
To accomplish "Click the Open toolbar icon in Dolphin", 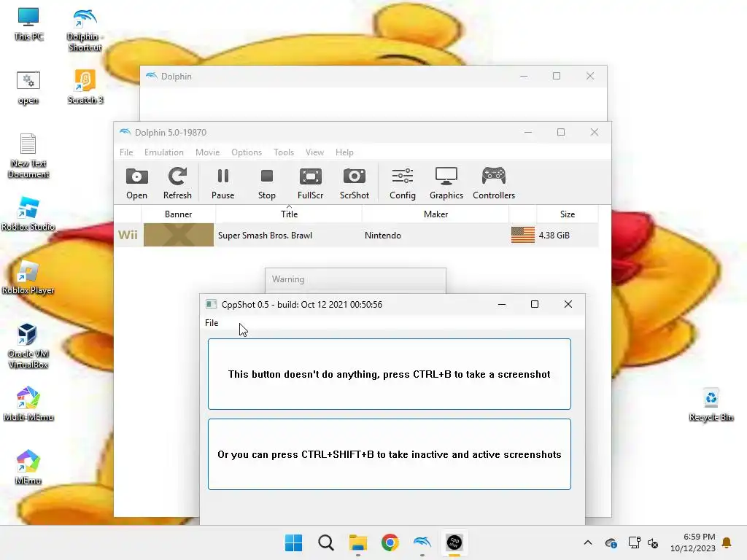I will (x=136, y=183).
